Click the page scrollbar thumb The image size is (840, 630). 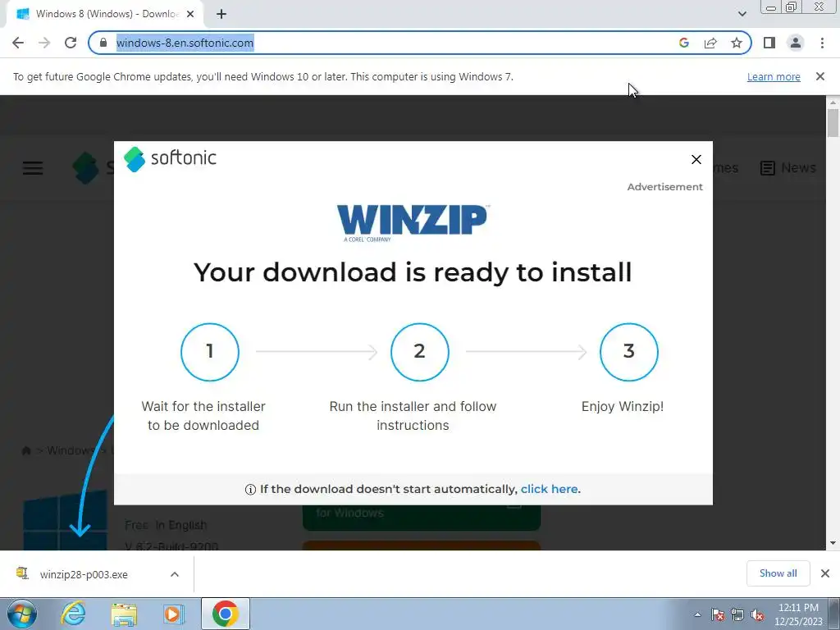833,123
